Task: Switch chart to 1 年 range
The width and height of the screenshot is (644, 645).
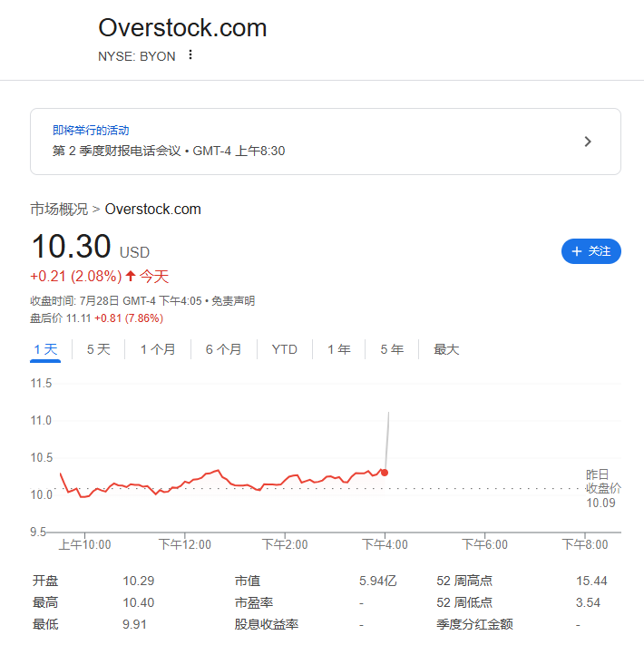Action: (339, 349)
